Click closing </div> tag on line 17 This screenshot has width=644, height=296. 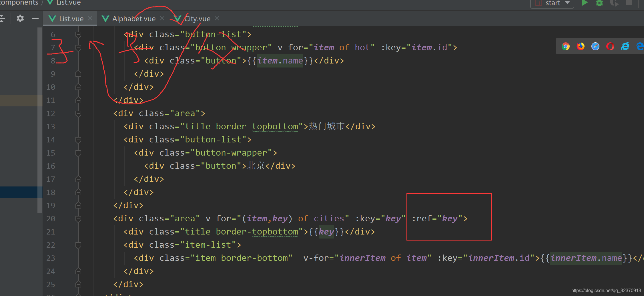(149, 179)
